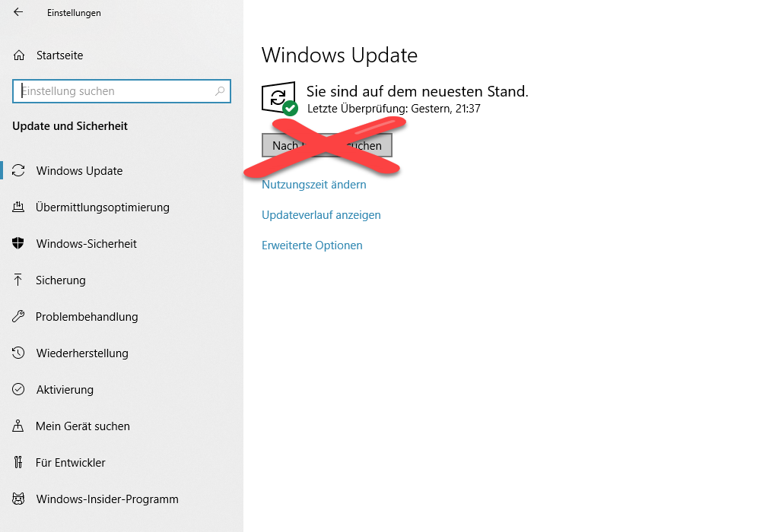Click the Windows-Insider-Programm cat icon

tap(18, 499)
